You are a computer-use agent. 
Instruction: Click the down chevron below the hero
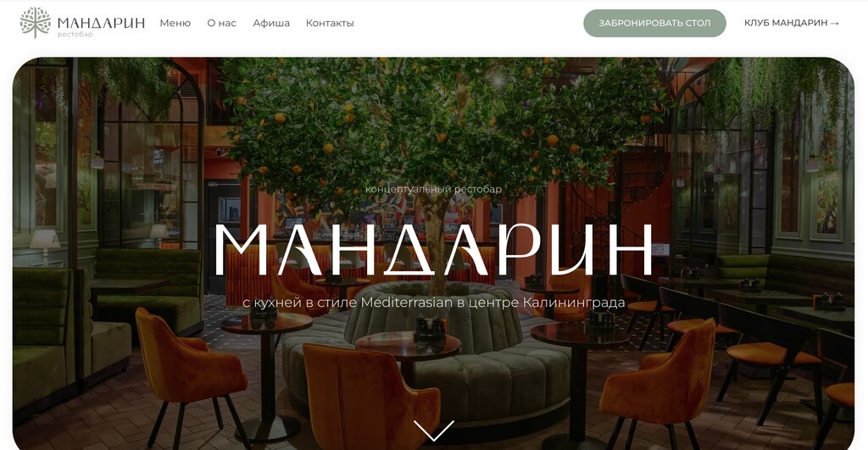click(x=433, y=431)
